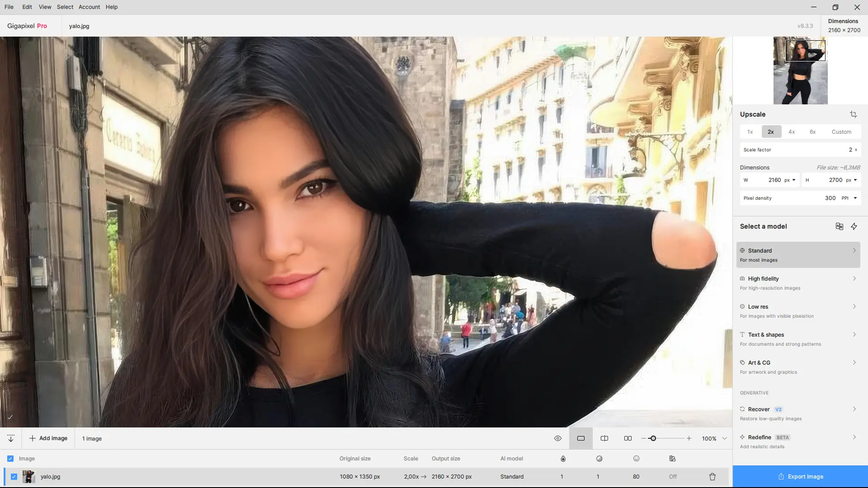Select the 4x upscale tab

[791, 132]
